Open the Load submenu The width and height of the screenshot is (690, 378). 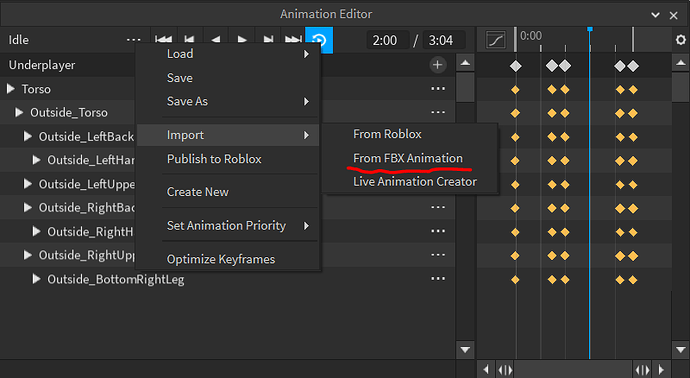[x=228, y=54]
